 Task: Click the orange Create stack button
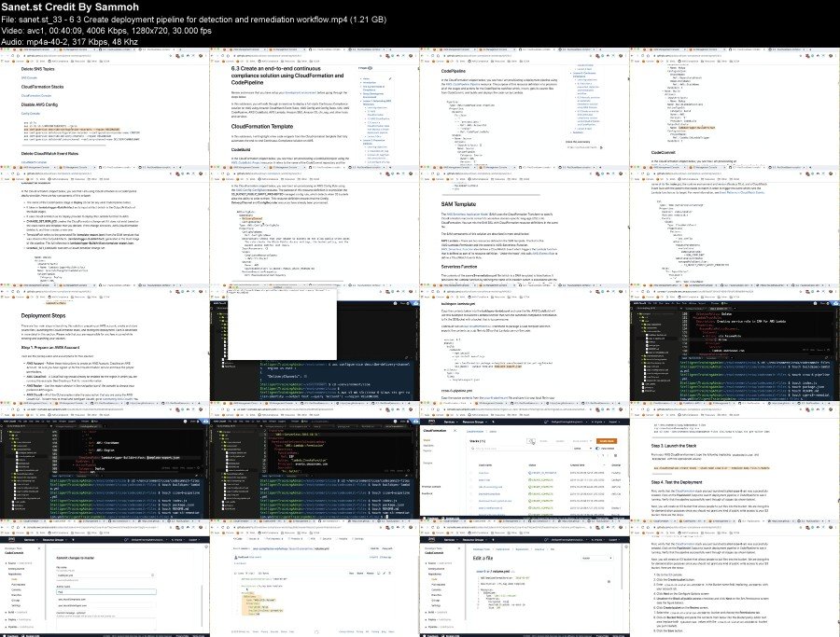(x=607, y=441)
